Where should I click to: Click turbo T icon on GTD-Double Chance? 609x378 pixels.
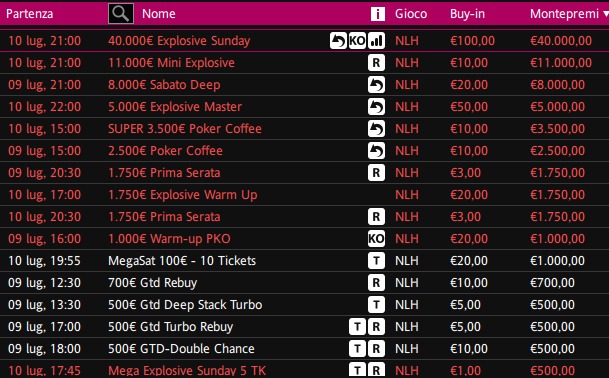[x=357, y=348]
